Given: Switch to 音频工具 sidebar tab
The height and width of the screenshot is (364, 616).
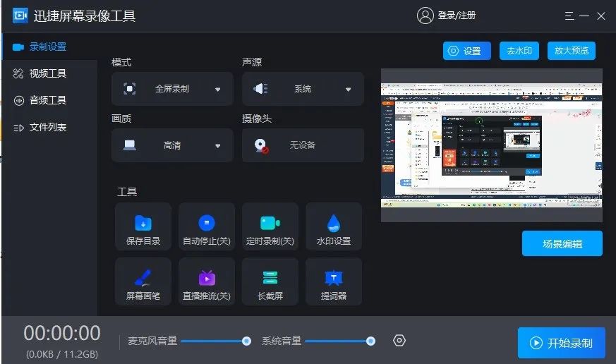Looking at the screenshot, I should (49, 100).
